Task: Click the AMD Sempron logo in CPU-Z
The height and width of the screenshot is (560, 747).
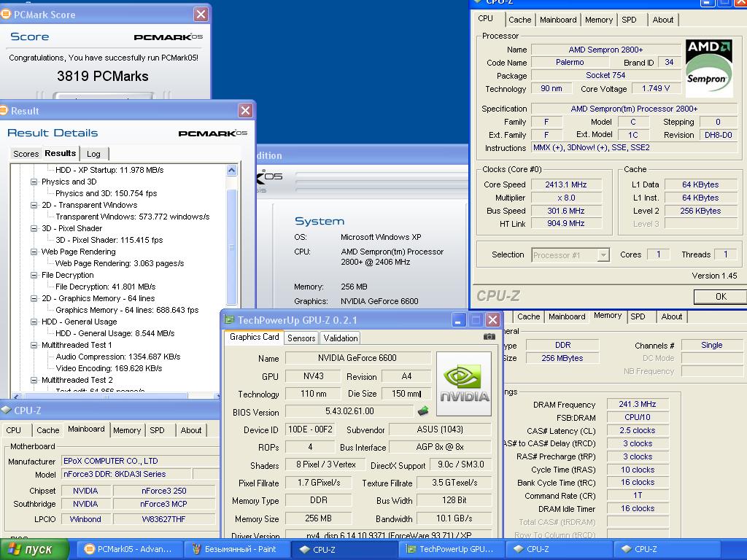Action: 709,69
